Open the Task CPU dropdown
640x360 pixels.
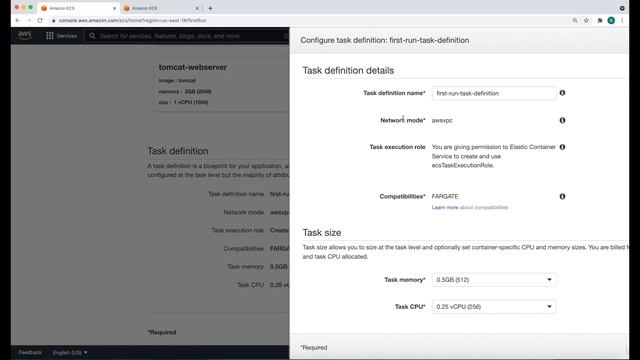click(x=494, y=307)
